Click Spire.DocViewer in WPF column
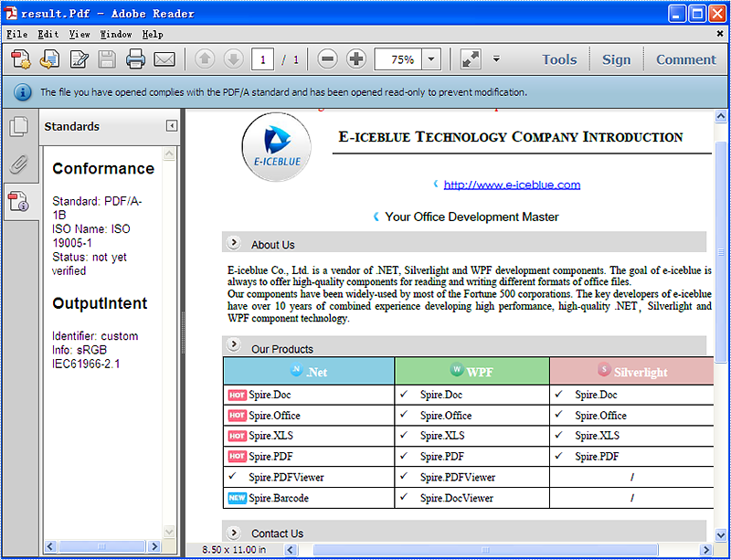This screenshot has width=731, height=560. pos(456,498)
